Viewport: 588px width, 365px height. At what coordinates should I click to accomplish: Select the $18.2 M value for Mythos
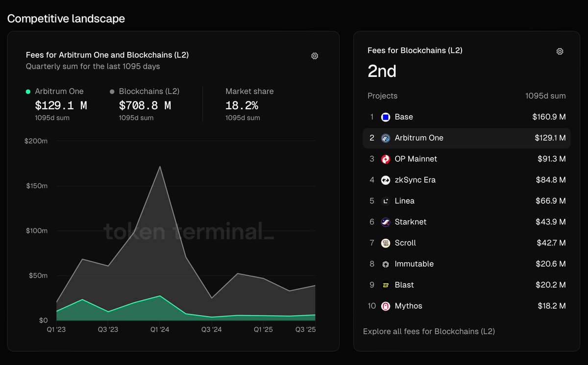551,306
